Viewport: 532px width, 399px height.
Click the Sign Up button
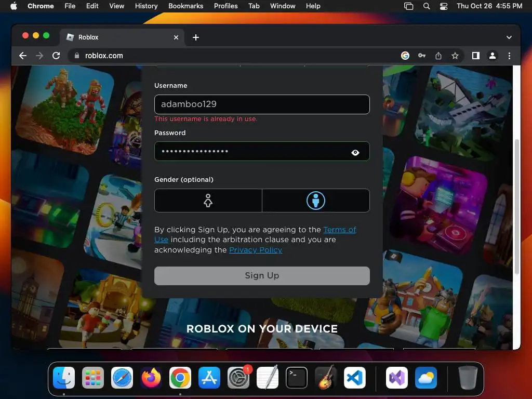262,275
